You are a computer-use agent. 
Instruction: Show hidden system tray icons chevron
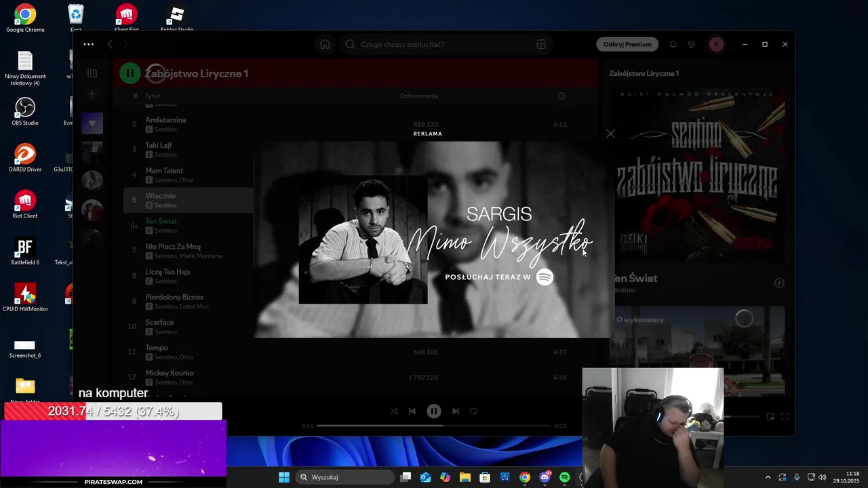click(768, 477)
